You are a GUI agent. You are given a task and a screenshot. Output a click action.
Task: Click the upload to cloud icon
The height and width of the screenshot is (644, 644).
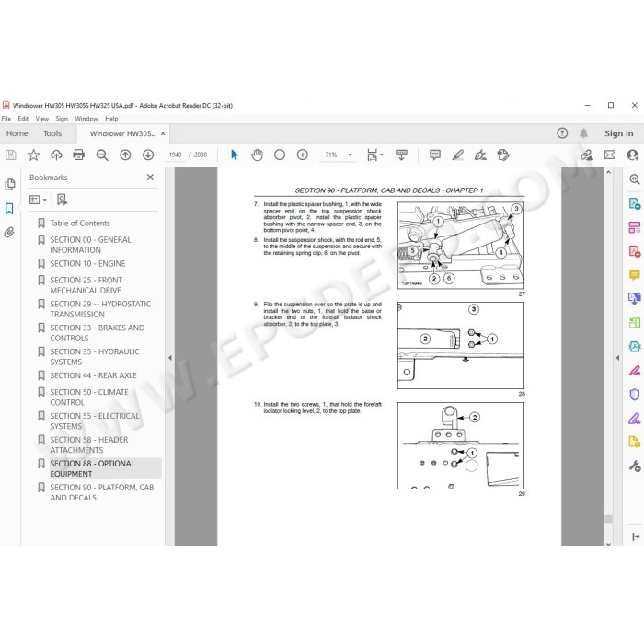pos(56,155)
